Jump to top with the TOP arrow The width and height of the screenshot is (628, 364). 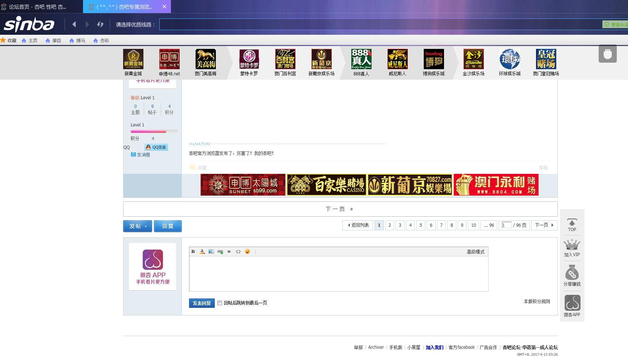click(x=572, y=225)
